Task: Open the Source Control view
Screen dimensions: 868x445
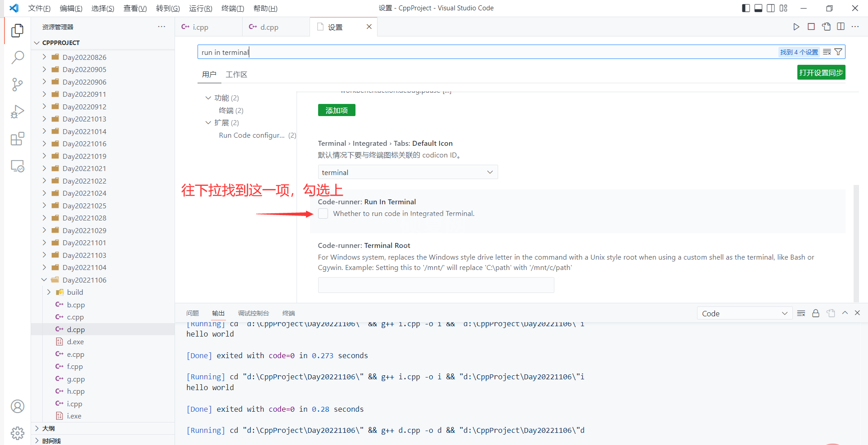Action: 17,85
